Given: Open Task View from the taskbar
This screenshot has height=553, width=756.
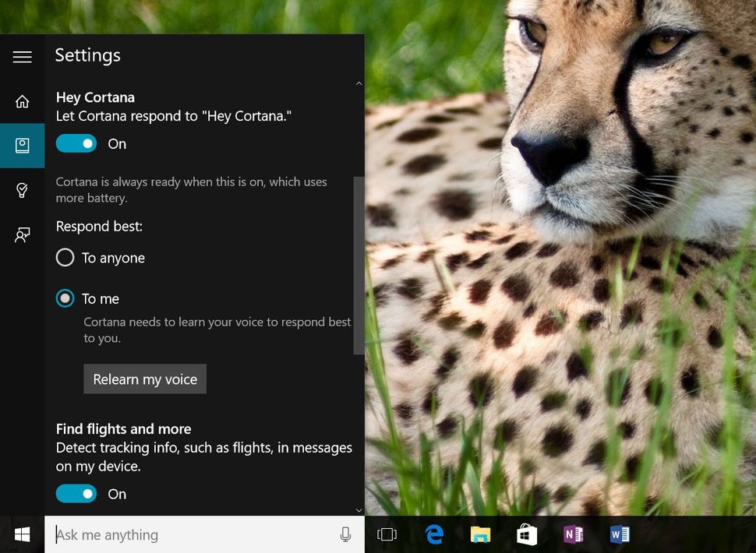Looking at the screenshot, I should 387,534.
